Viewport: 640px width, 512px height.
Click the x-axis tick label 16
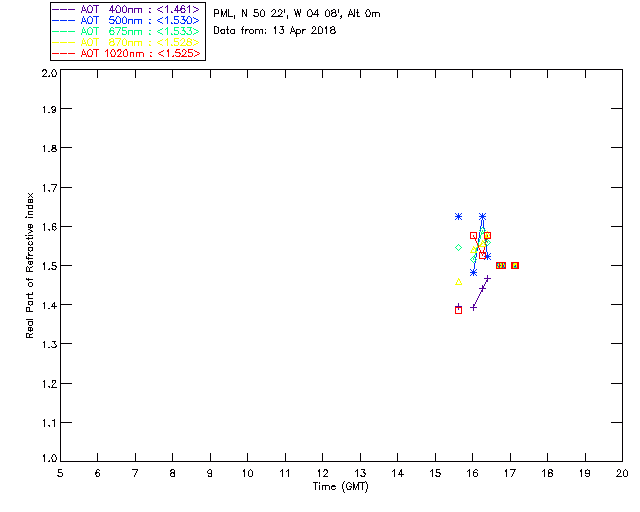(473, 473)
